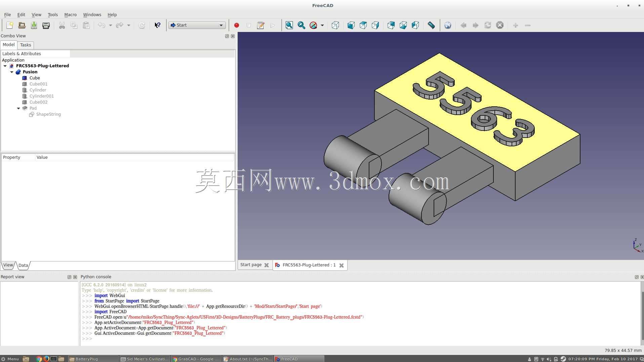Open the macros dialog notepad icon
The height and width of the screenshot is (362, 644).
[x=260, y=25]
